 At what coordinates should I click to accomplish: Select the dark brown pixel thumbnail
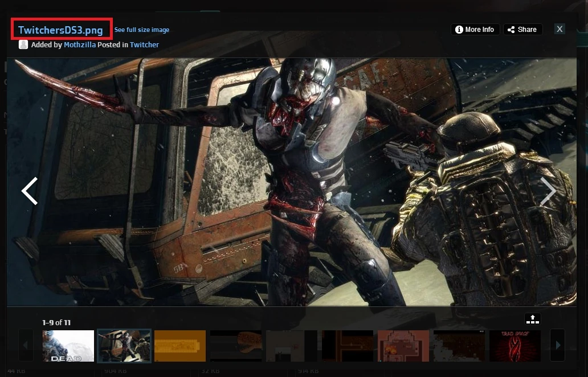(459, 346)
